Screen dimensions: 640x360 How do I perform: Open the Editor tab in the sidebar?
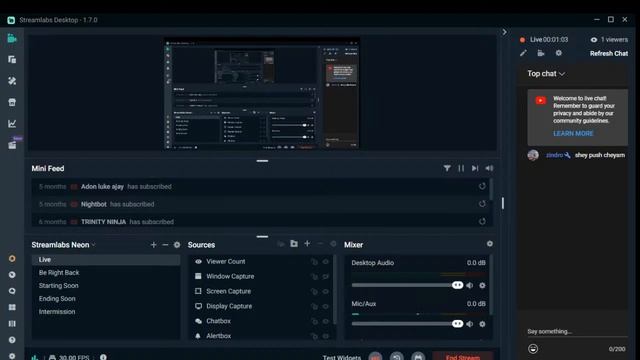click(x=12, y=39)
